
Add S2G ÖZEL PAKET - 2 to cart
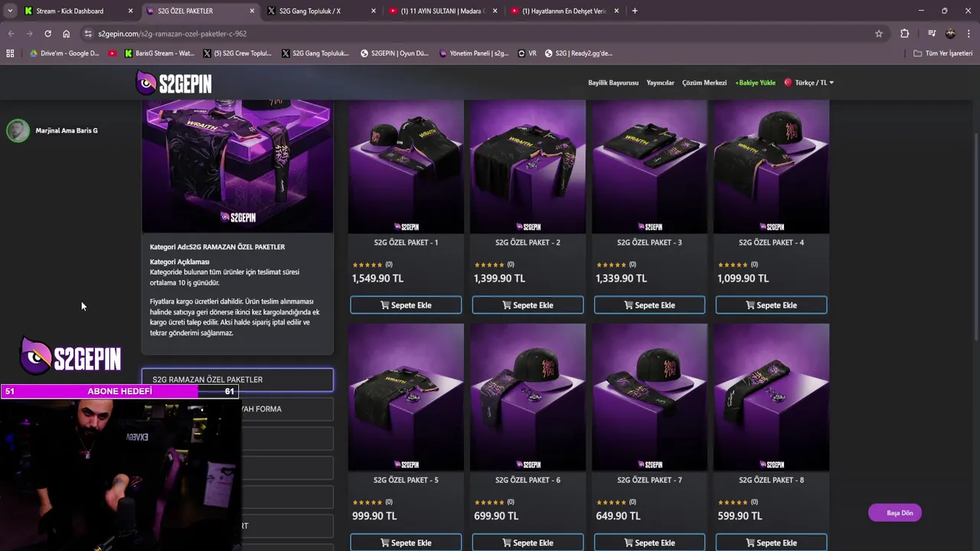[528, 305]
